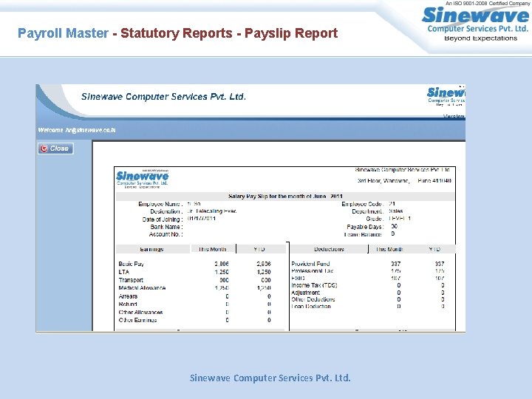Click the 'Income Tax (TDS)' deduction label
Image resolution: width=532 pixels, height=399 pixels.
314,285
